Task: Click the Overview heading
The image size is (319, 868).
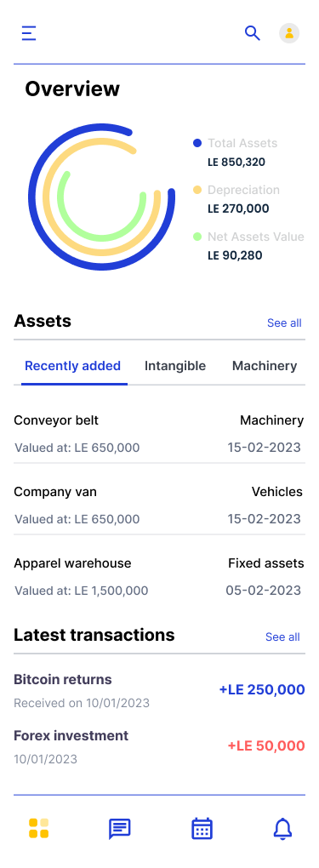Action: pos(72,89)
